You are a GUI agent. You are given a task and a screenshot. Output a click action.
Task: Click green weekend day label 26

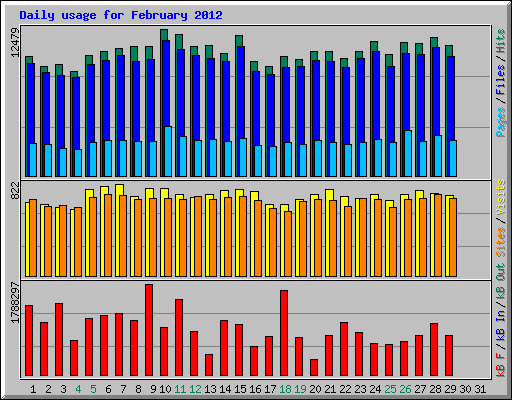(x=405, y=389)
